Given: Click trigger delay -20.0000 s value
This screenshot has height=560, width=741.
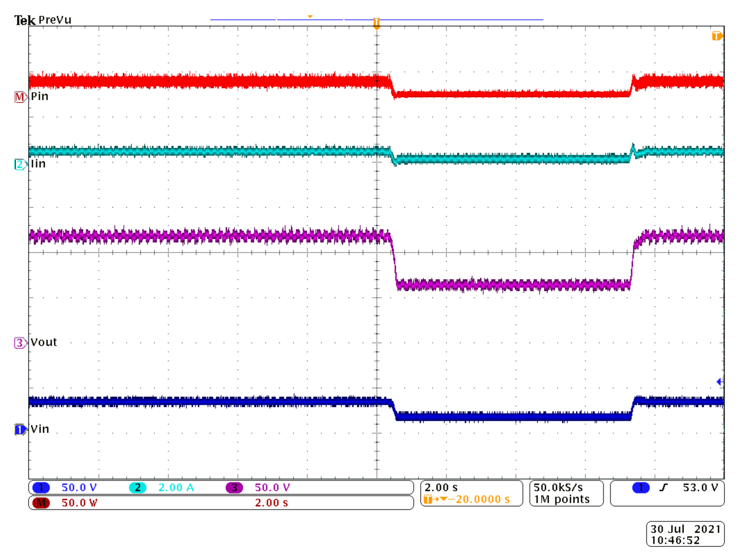Looking at the screenshot, I should tap(479, 499).
